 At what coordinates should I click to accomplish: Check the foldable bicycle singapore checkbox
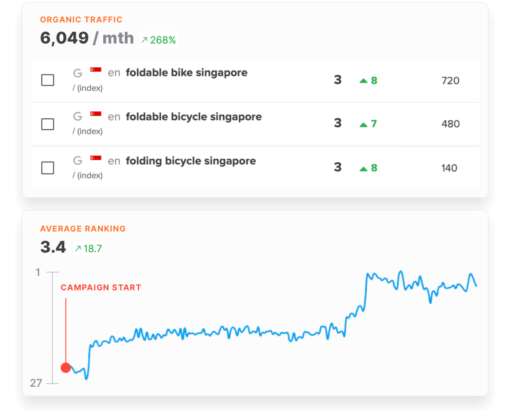coord(48,124)
